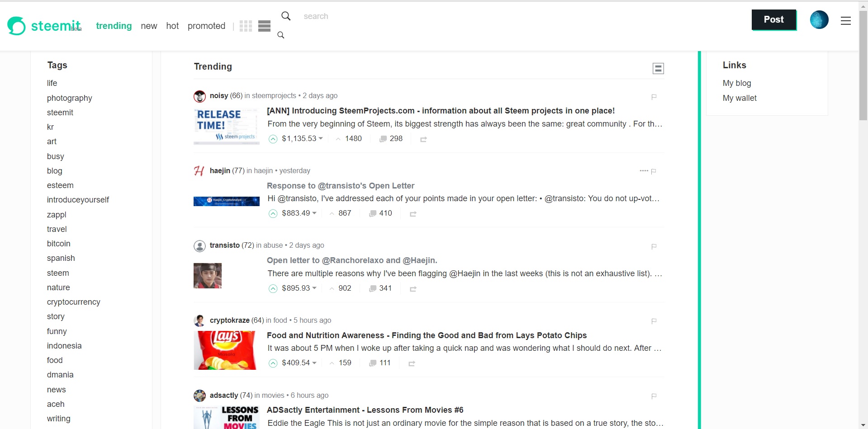Click the Post button
868x429 pixels.
click(774, 19)
